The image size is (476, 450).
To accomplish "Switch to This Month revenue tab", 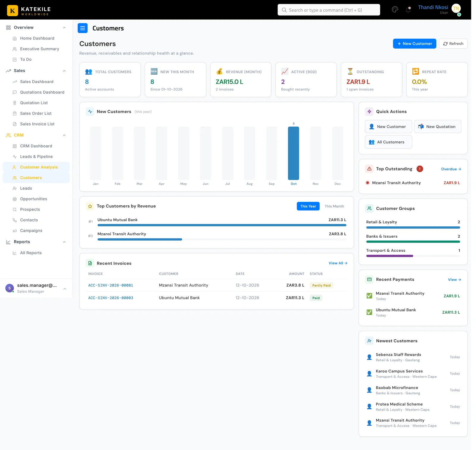I will tap(334, 206).
